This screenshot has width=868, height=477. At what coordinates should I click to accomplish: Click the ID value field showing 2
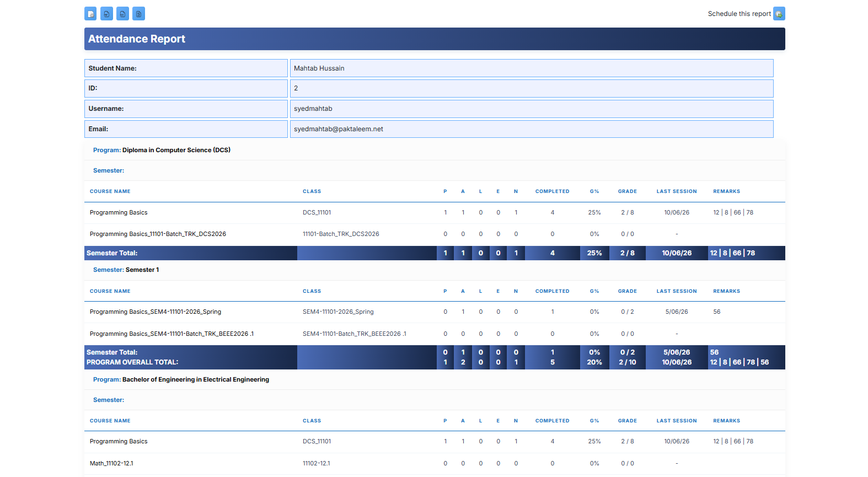tap(532, 88)
